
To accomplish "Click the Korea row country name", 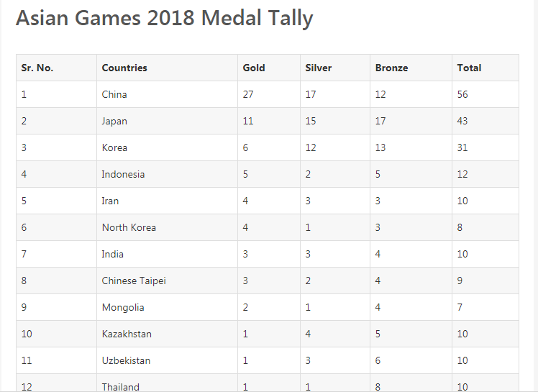I will click(x=114, y=147).
